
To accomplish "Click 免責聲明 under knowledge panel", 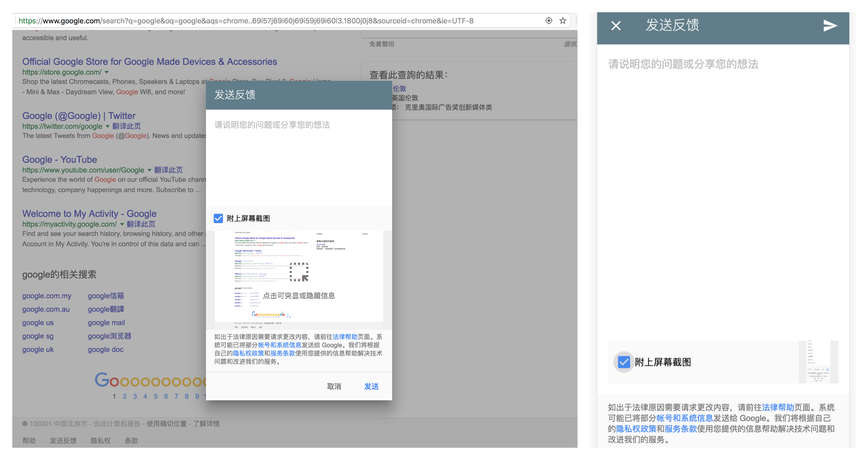I will coord(381,44).
